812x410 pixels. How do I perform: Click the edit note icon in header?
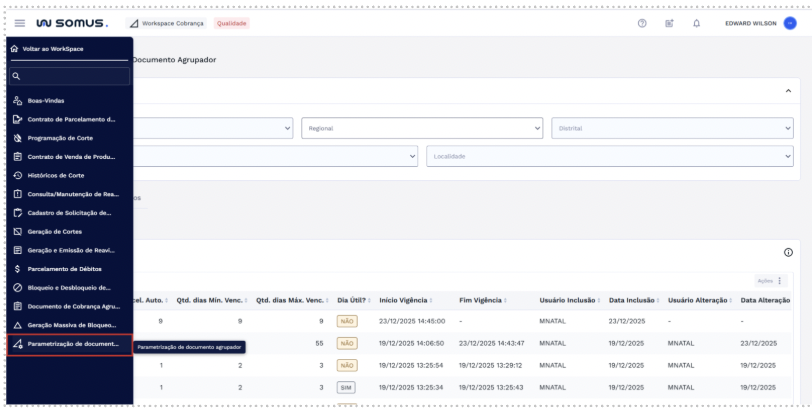click(x=669, y=23)
